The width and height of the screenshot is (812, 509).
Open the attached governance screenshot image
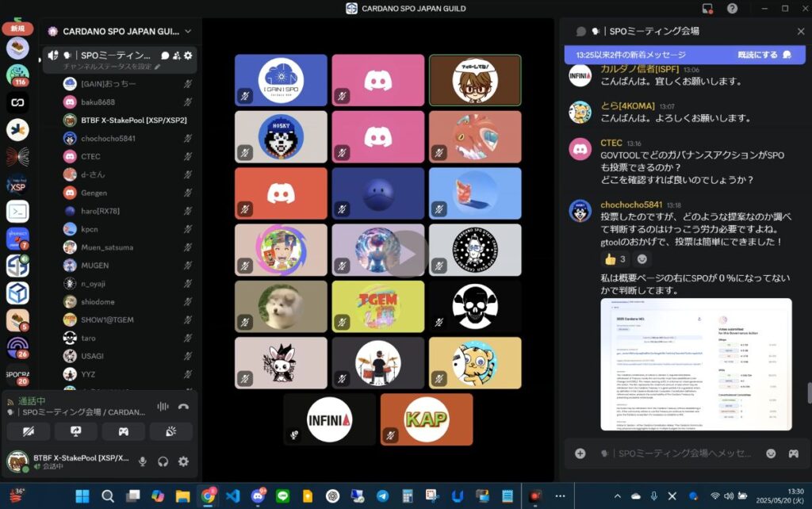click(696, 364)
